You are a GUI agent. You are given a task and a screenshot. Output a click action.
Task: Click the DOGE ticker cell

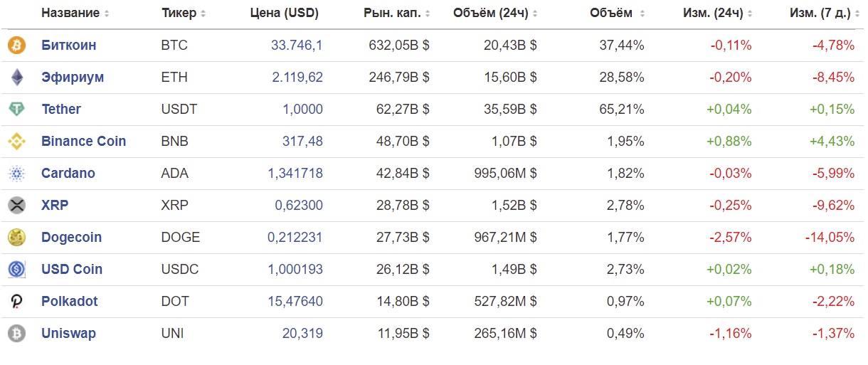pos(181,238)
